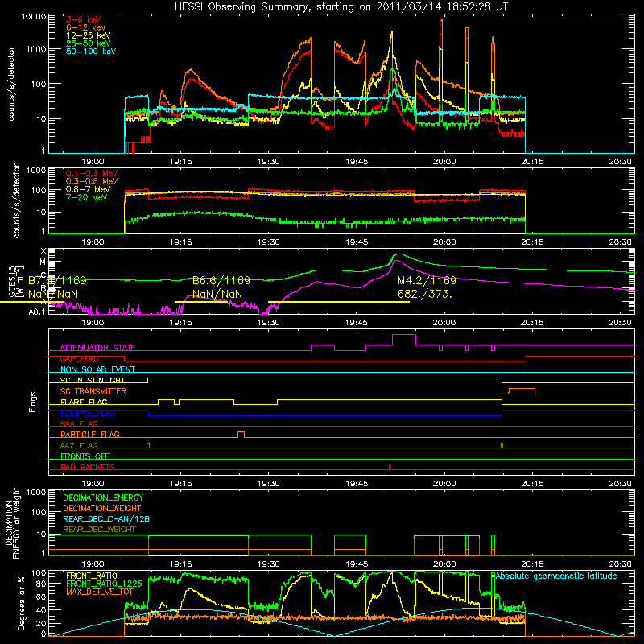Click the DECIMATION_ENERGY legend label
Screen dimensions: 644x644
[x=103, y=497]
